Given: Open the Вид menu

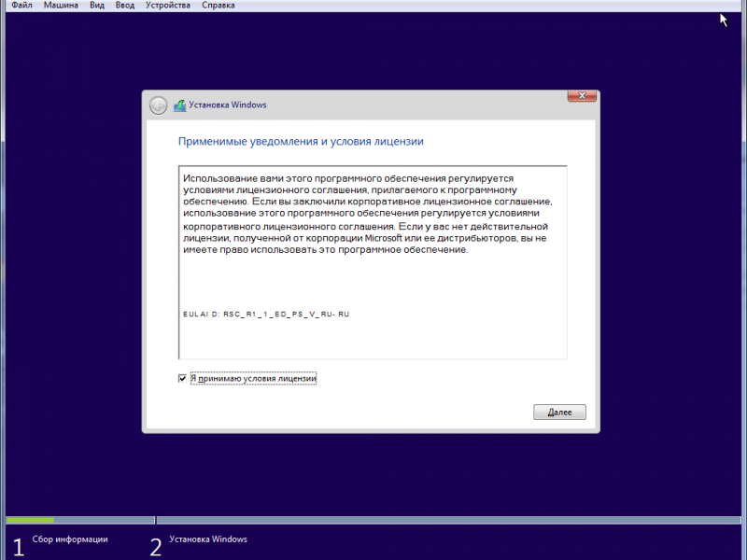Looking at the screenshot, I should (97, 6).
